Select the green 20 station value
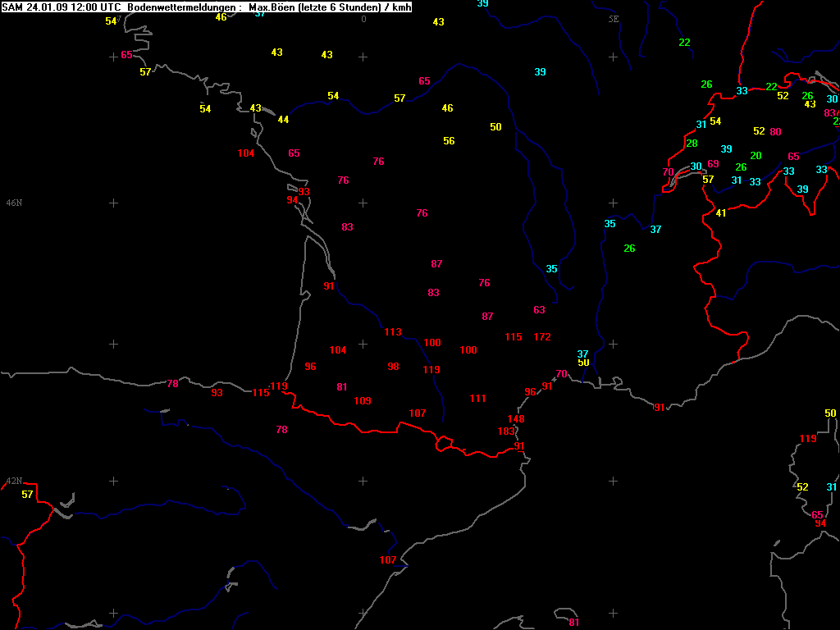The width and height of the screenshot is (840, 630). [756, 156]
